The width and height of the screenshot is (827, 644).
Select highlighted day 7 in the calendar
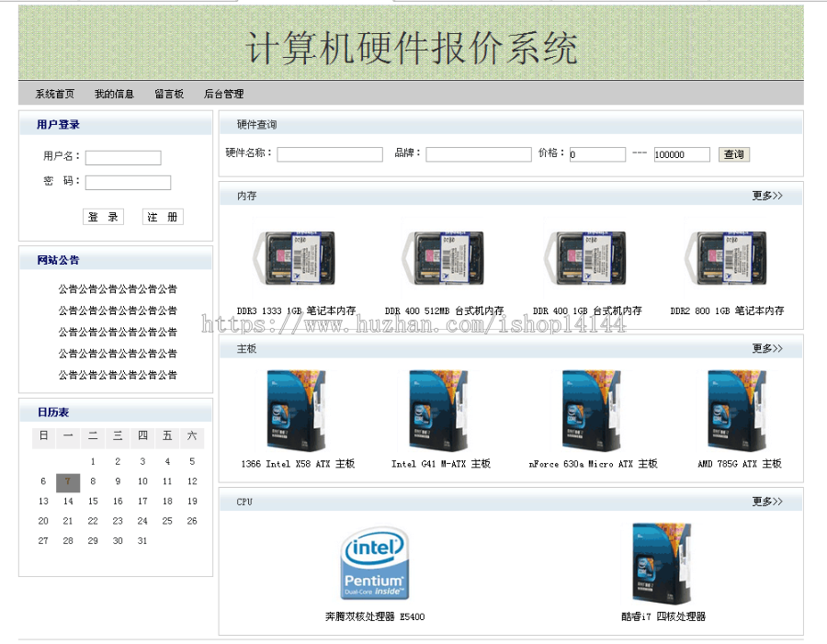tap(68, 481)
